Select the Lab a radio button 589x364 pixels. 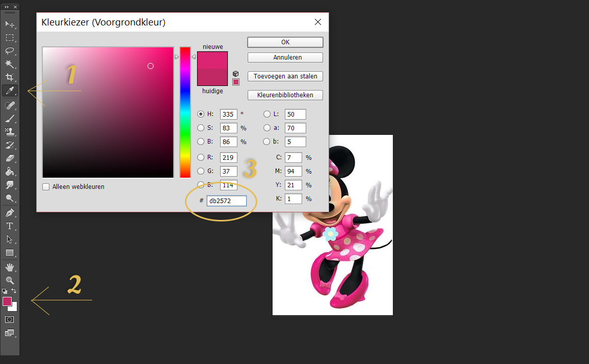(267, 128)
